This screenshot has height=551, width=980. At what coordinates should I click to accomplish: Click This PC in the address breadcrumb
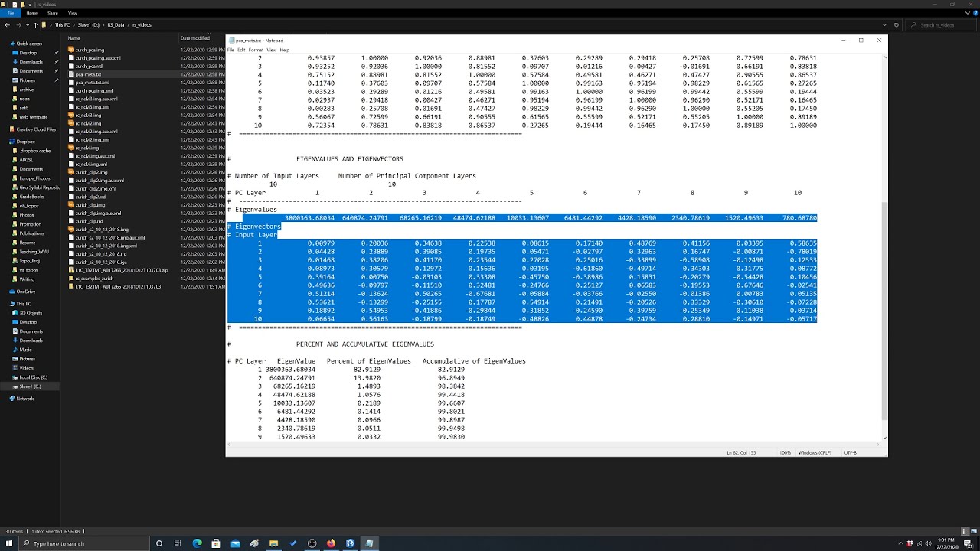pos(62,25)
